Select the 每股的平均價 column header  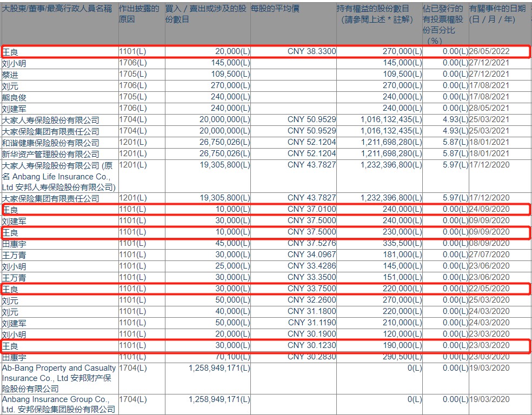click(x=275, y=9)
